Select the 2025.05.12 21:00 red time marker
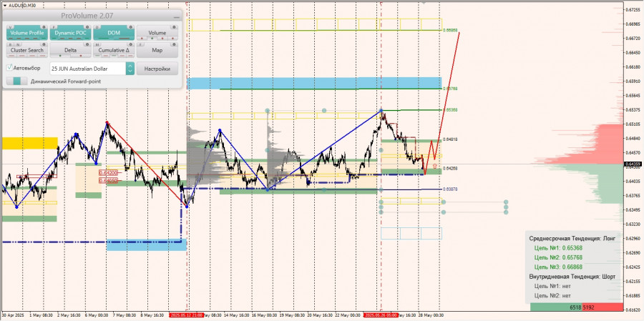This screenshot has height=321, width=644. [x=185, y=315]
